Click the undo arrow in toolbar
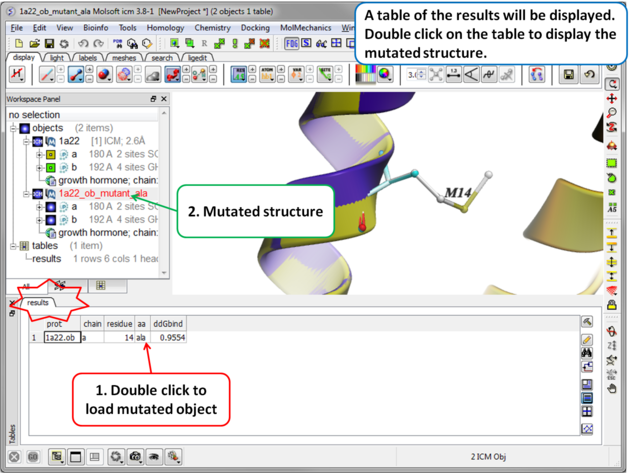This screenshot has height=473, width=630. click(x=84, y=44)
